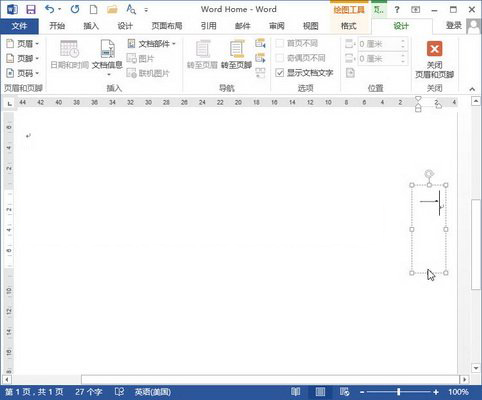This screenshot has height=400, width=482.
Task: Open the Page Number (页码) dropdown
Action: pos(23,73)
